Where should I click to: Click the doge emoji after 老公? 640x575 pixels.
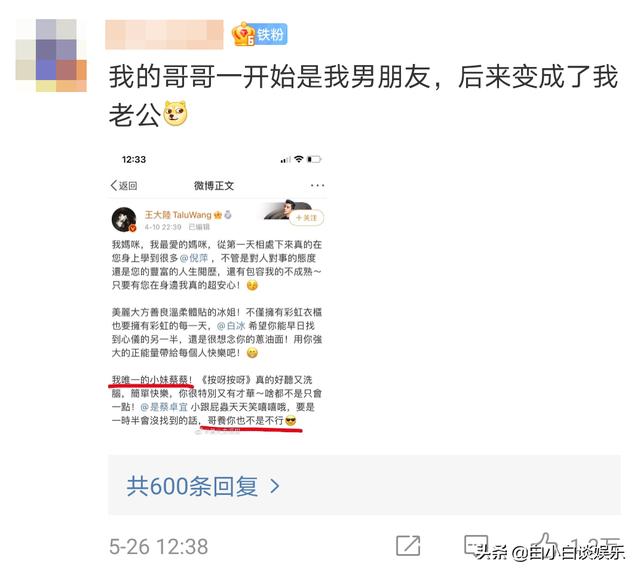pyautogui.click(x=175, y=114)
